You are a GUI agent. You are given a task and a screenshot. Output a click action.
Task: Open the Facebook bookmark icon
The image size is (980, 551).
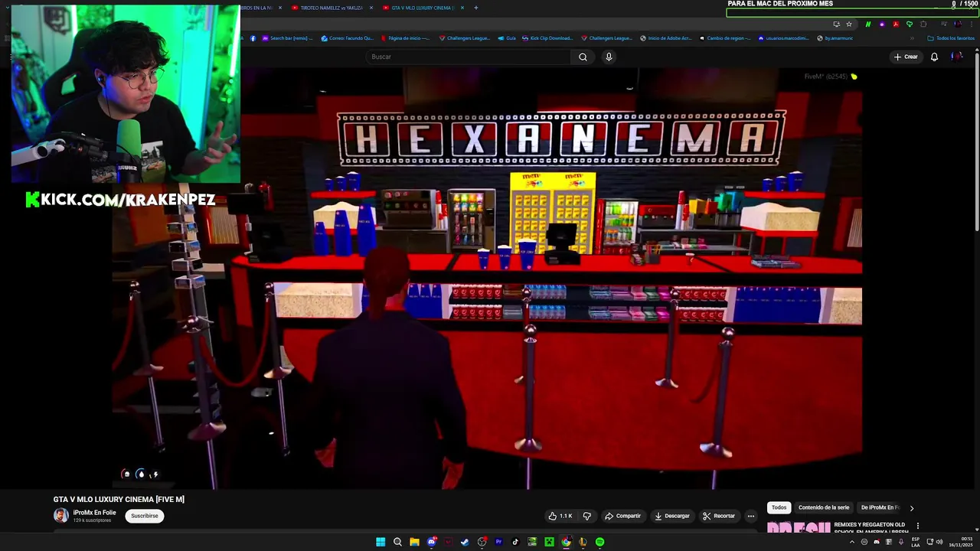tap(253, 38)
